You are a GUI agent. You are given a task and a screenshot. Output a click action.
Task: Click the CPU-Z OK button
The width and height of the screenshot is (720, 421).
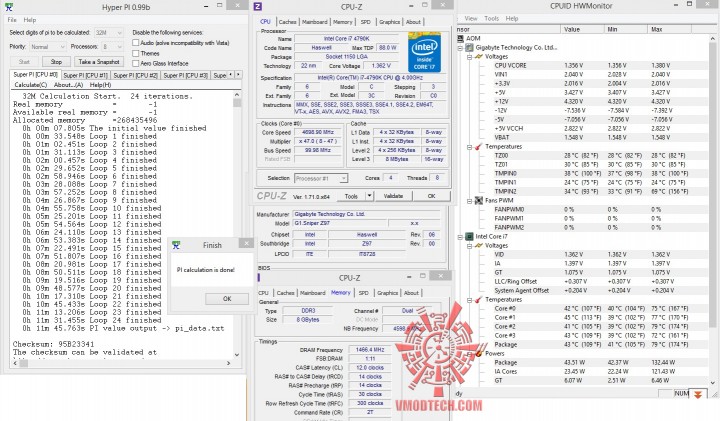[x=431, y=196]
